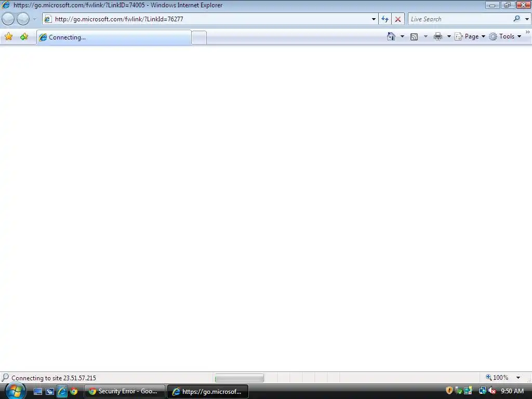Open the Page menu
Screen dimensions: 532x399
[470, 36]
